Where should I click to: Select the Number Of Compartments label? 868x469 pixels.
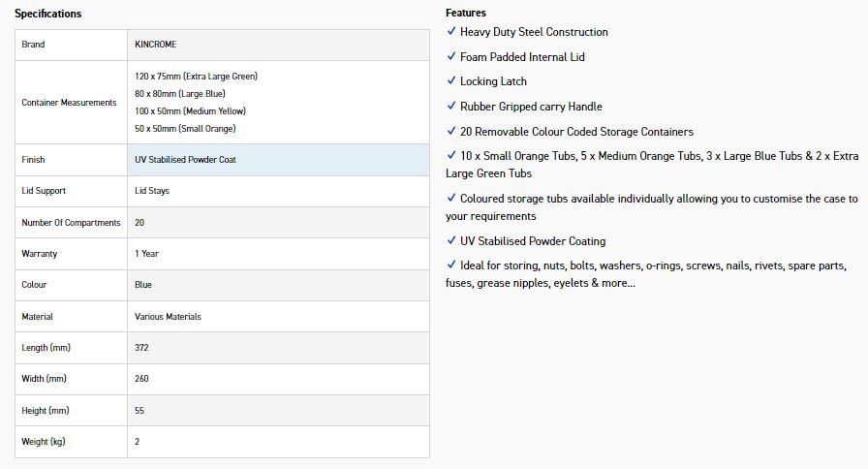(71, 223)
